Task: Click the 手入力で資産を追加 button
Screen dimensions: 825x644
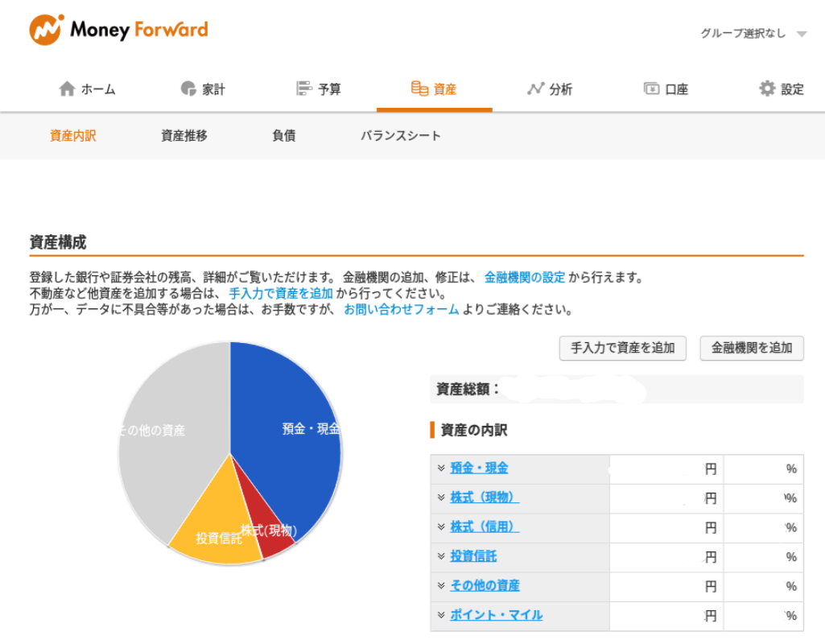Action: click(x=622, y=349)
